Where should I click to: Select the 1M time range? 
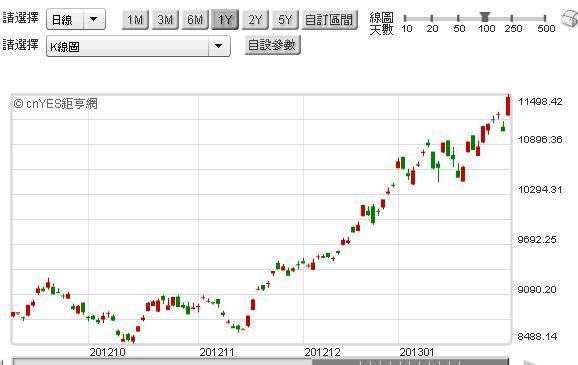click(x=135, y=19)
